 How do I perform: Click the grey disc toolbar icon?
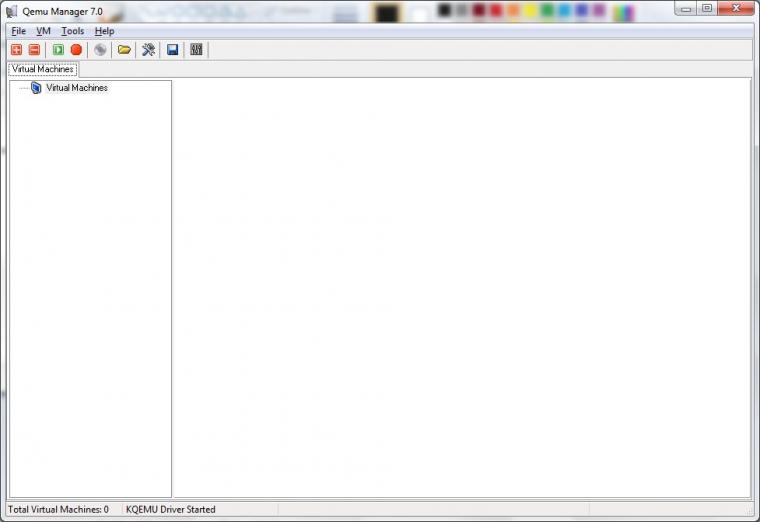pos(100,50)
